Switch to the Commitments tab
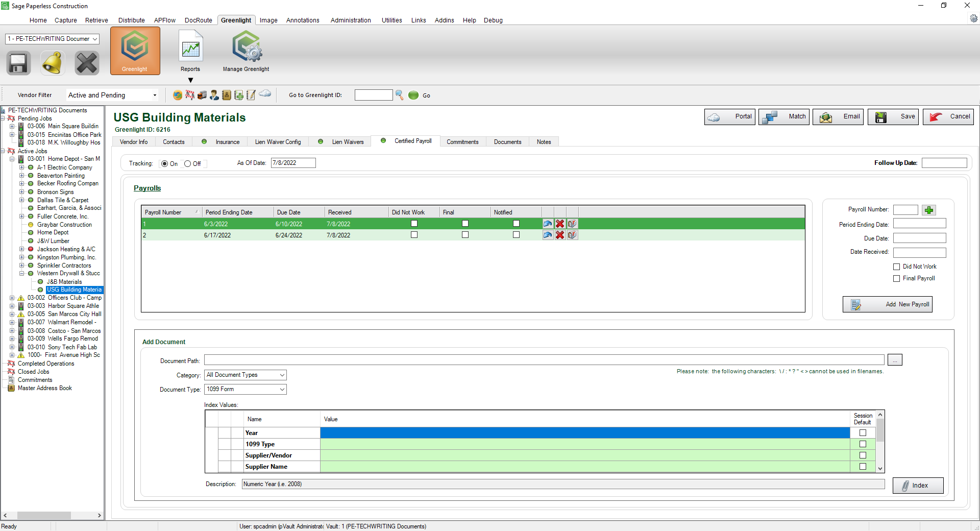 (463, 142)
